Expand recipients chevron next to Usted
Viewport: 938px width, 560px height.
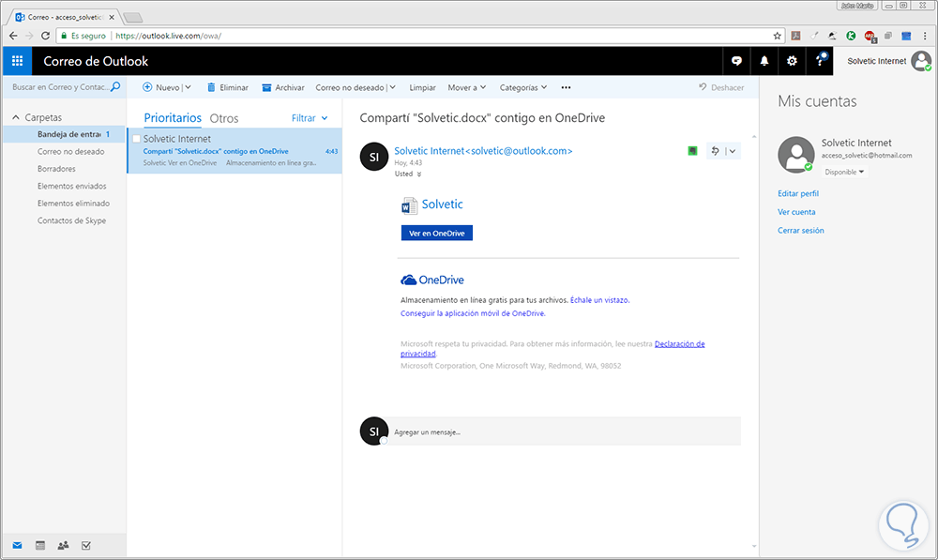(x=418, y=174)
